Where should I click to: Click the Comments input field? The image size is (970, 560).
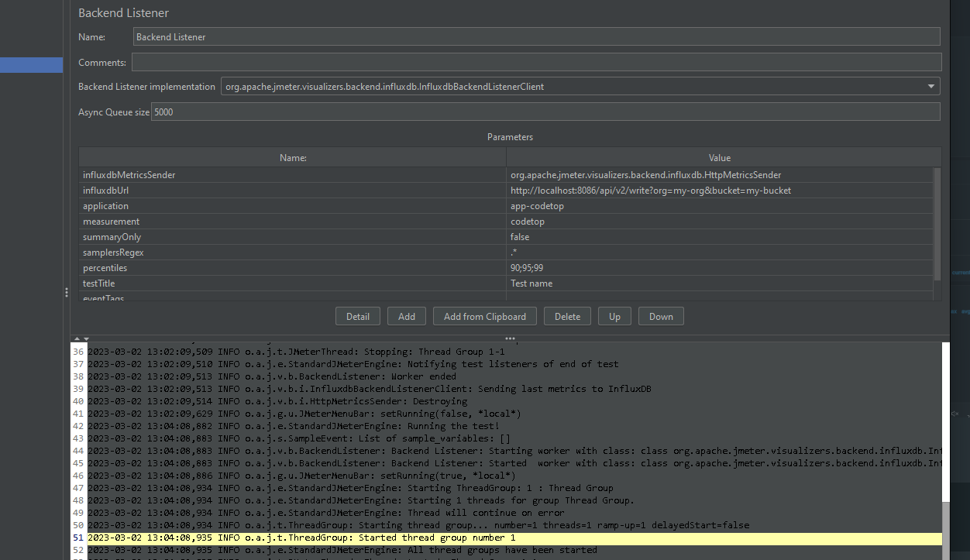tap(536, 62)
